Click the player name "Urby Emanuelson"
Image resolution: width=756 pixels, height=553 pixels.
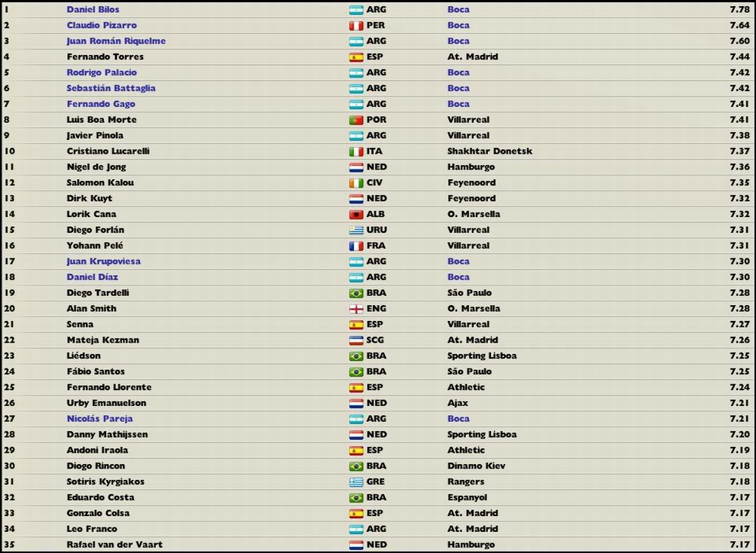107,403
